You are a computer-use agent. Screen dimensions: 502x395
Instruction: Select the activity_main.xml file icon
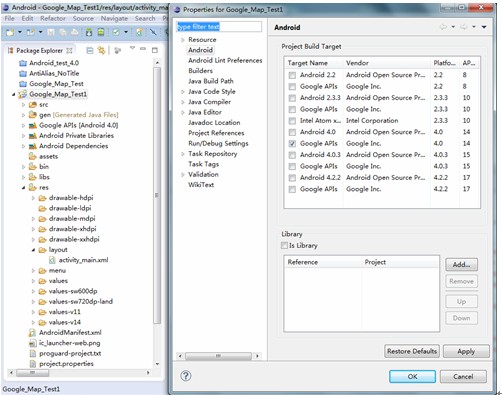[52, 260]
